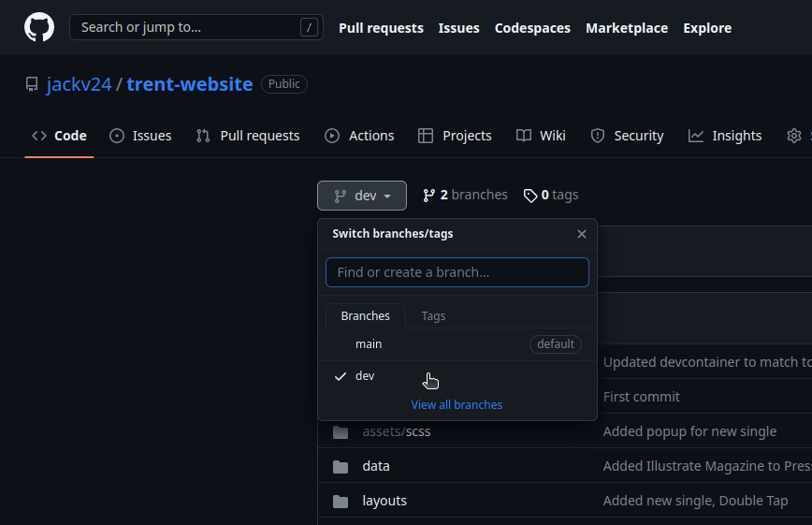
Task: Click the Switch branches/tags header text
Action: tap(393, 234)
